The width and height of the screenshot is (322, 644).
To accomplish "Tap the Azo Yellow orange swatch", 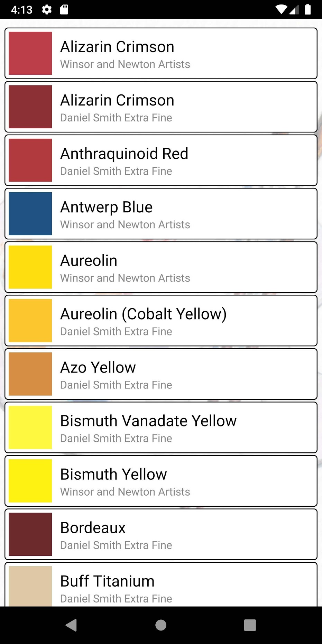I will click(x=30, y=374).
